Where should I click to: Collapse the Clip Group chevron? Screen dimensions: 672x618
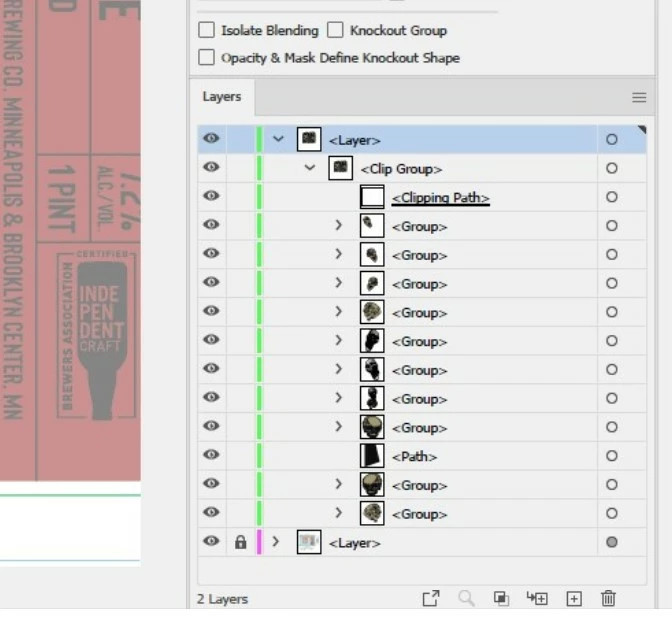click(x=310, y=168)
